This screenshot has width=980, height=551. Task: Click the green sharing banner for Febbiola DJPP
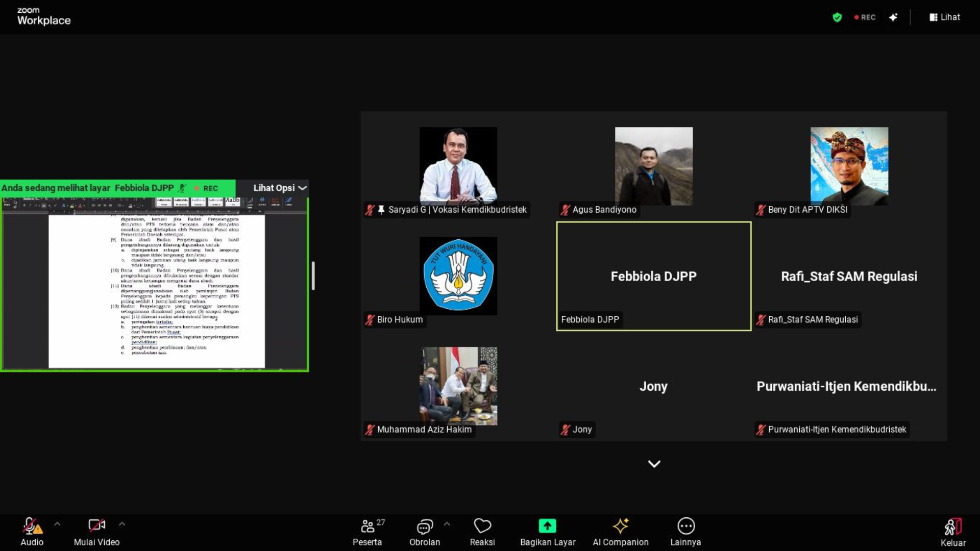tap(117, 188)
